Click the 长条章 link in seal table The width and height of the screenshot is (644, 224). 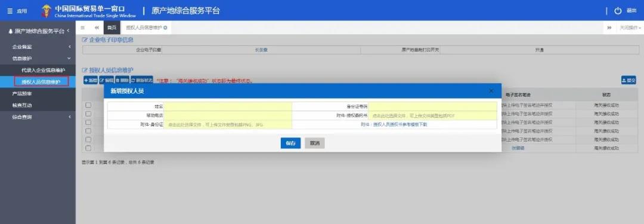click(x=261, y=50)
